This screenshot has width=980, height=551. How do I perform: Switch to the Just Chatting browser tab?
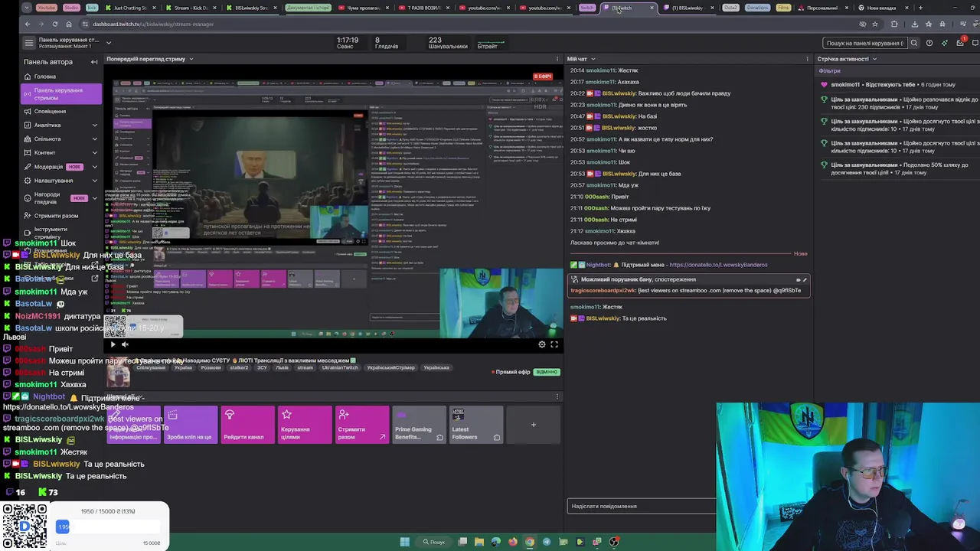pos(130,8)
